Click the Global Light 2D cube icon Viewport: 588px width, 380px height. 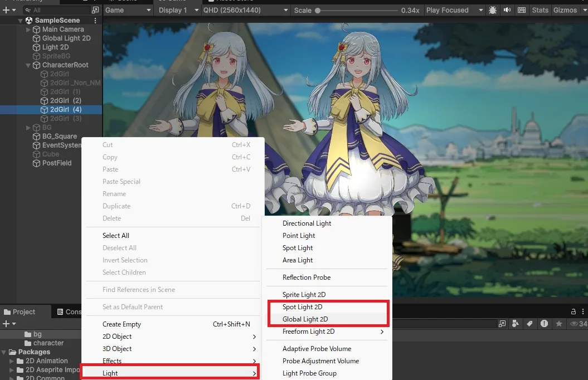point(36,38)
